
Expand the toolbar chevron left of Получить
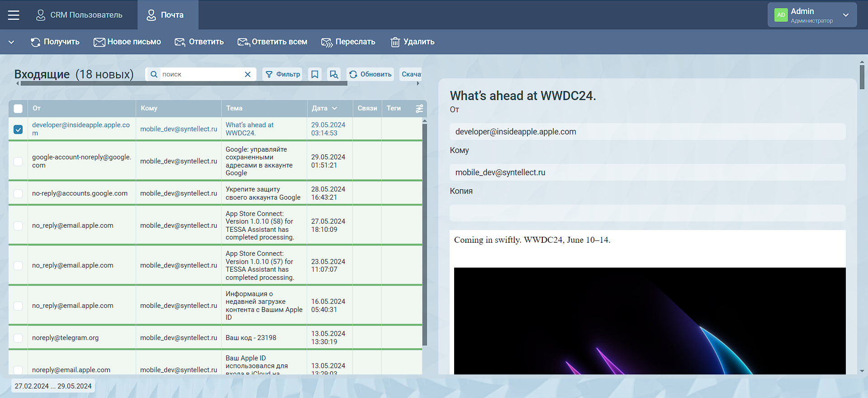11,42
